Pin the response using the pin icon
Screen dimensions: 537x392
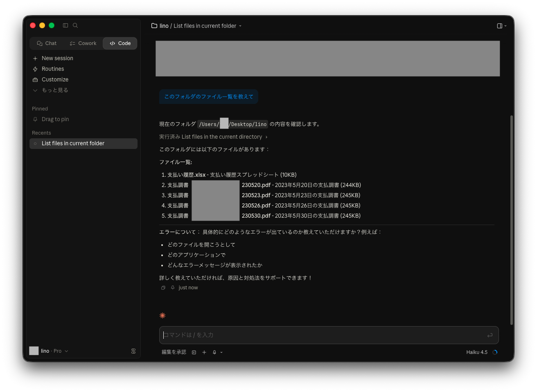pyautogui.click(x=173, y=288)
